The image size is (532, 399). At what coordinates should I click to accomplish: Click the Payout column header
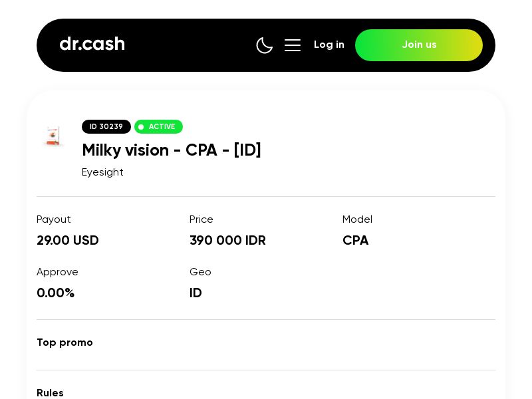point(54,219)
